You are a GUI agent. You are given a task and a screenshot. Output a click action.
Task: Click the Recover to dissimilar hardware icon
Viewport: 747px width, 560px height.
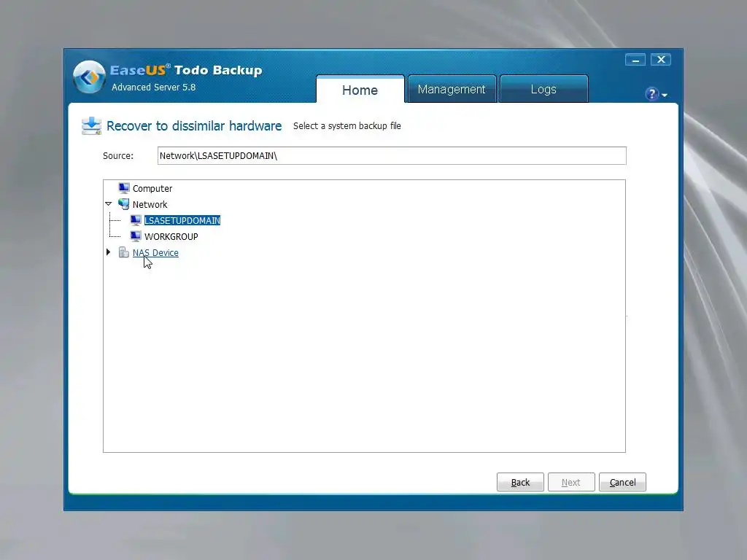(x=91, y=126)
